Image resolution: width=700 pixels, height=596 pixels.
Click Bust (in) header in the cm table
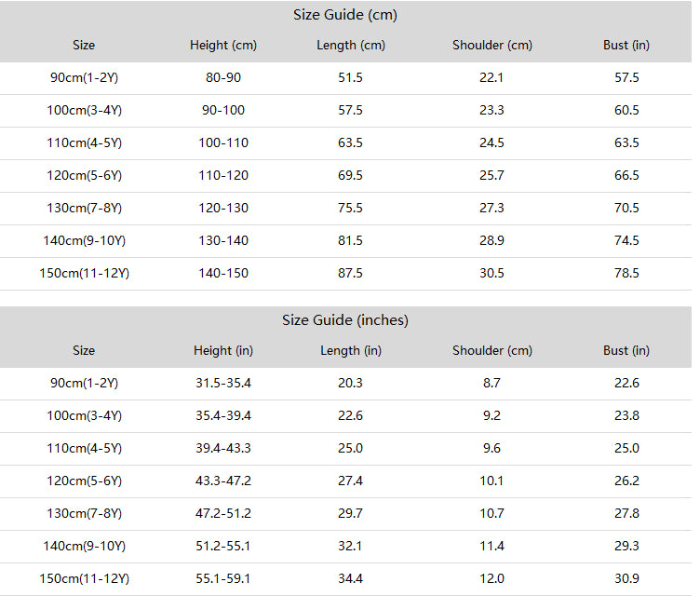626,45
